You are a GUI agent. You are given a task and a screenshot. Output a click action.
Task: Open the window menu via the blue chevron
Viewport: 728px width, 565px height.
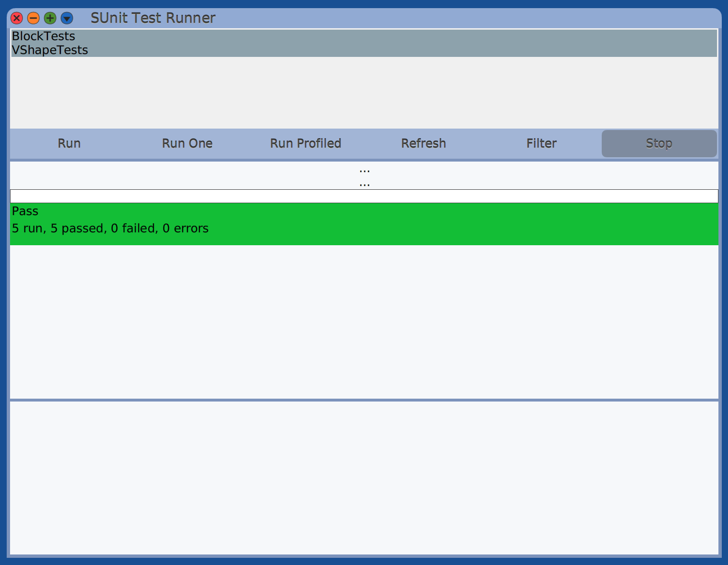(66, 18)
